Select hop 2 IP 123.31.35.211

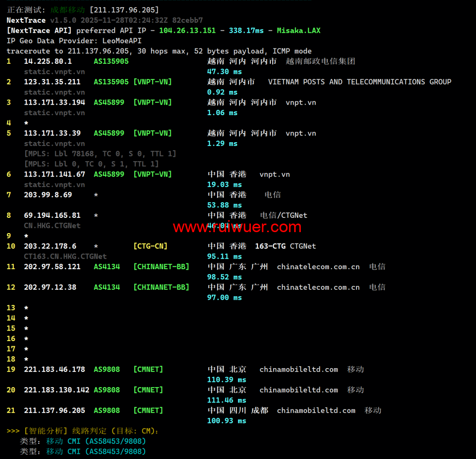(x=52, y=82)
